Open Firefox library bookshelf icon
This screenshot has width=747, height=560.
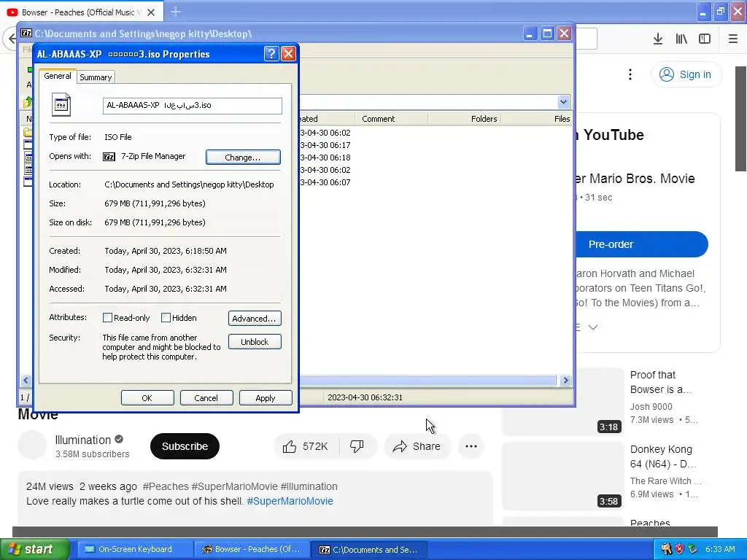click(x=681, y=39)
